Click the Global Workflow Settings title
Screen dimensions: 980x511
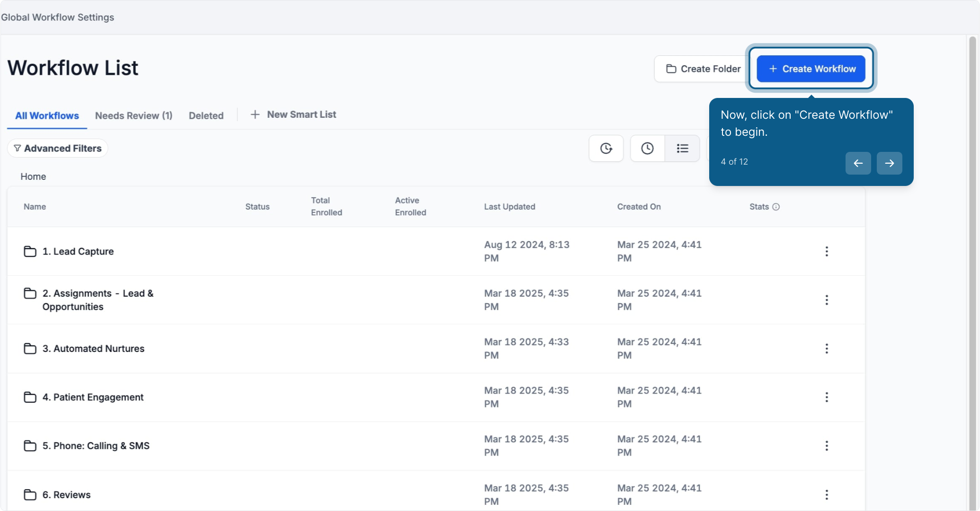click(57, 17)
